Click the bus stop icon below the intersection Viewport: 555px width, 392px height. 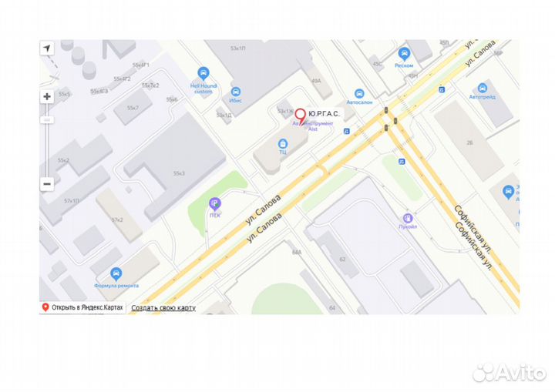[x=402, y=161]
